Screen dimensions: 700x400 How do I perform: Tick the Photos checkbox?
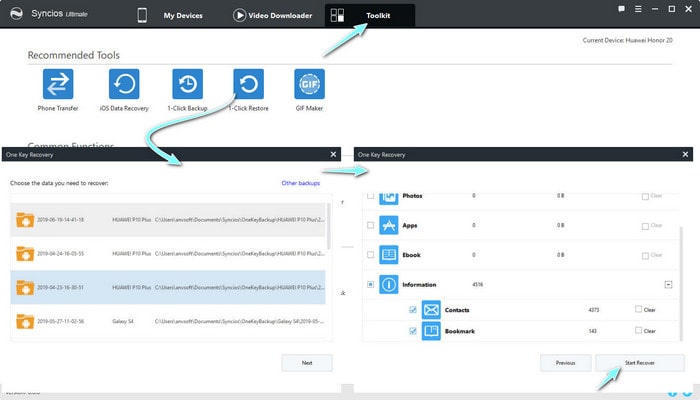[x=371, y=196]
